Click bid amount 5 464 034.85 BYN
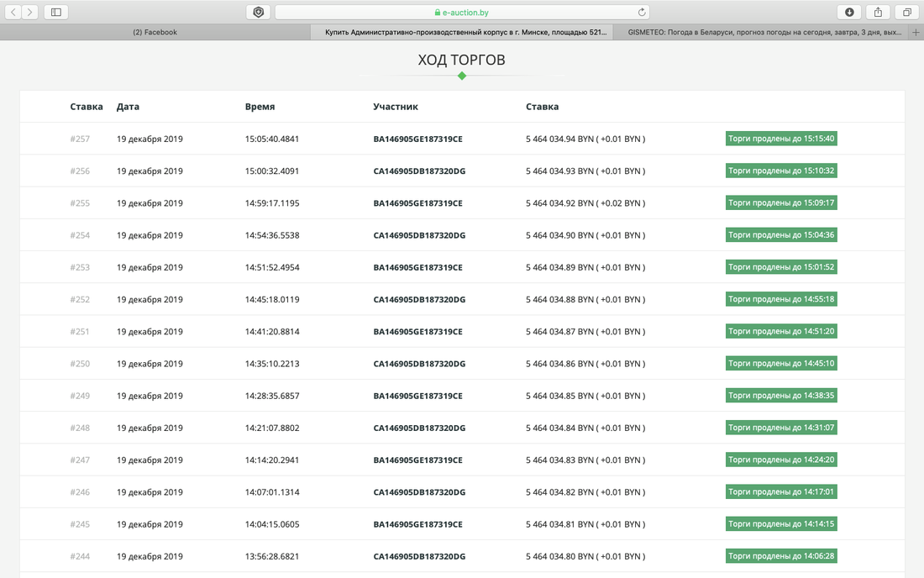Viewport: 924px width, 578px height. click(559, 396)
